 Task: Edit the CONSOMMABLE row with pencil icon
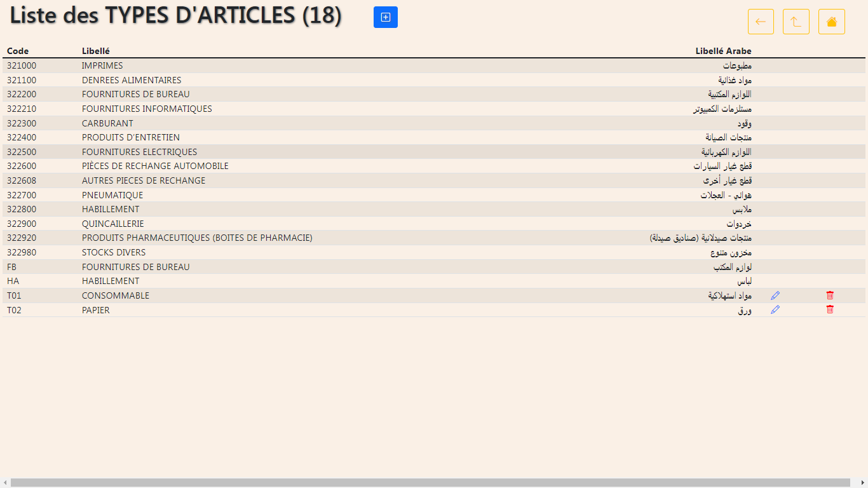pos(775,295)
